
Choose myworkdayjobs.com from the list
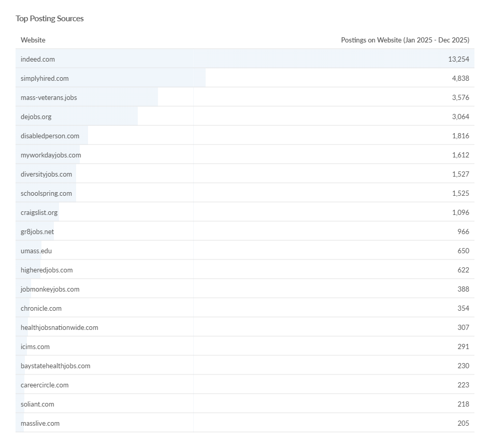point(51,155)
